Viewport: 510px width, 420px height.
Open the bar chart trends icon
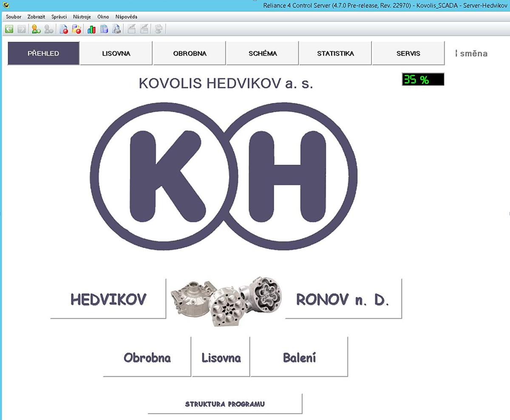click(x=91, y=29)
